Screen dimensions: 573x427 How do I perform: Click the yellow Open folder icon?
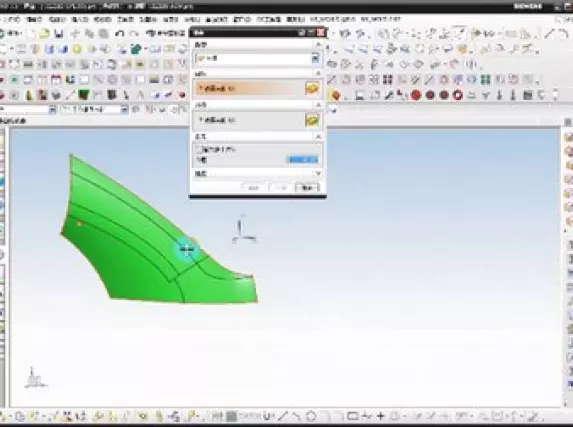pos(44,34)
